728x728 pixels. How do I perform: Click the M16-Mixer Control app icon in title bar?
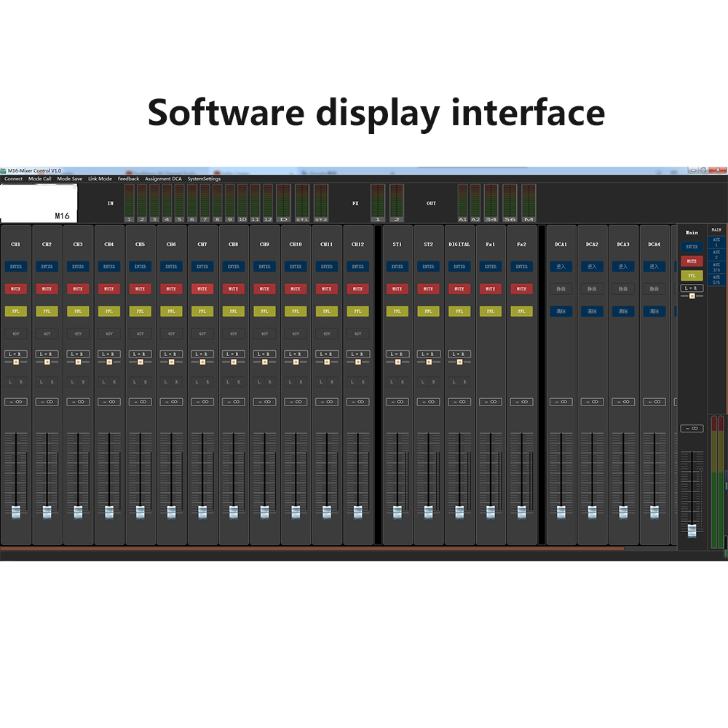pos(3,171)
